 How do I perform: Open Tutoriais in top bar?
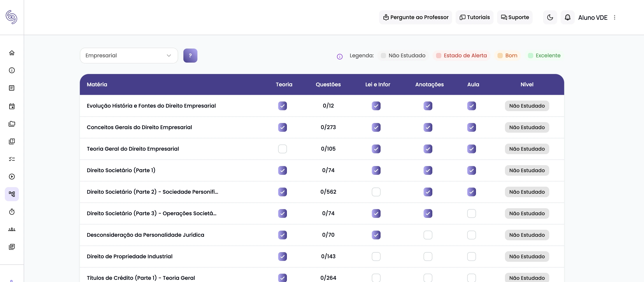pyautogui.click(x=474, y=17)
